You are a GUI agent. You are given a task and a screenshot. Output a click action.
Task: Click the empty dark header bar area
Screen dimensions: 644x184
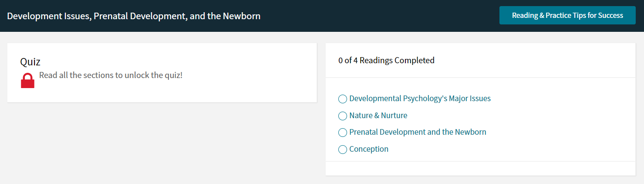[x=379, y=16]
